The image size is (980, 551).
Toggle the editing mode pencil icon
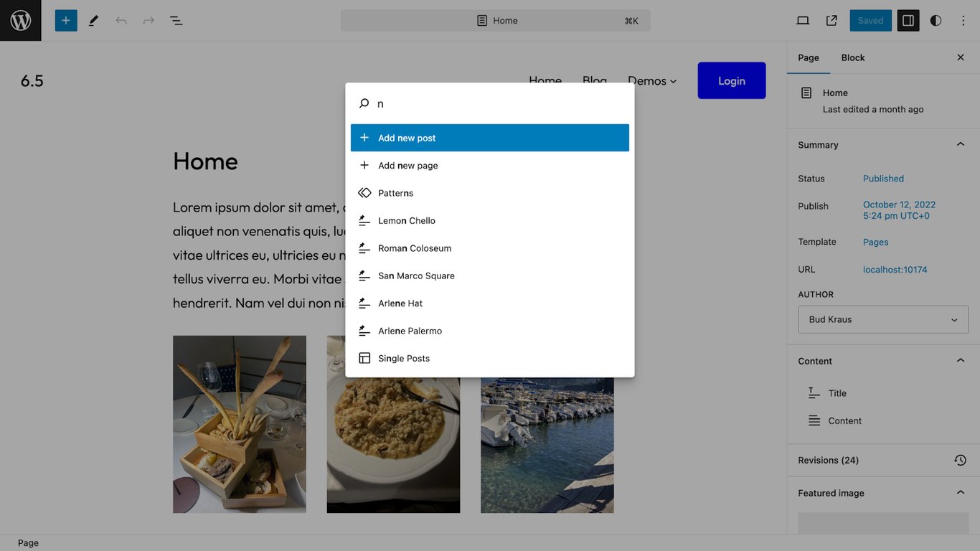click(x=93, y=20)
